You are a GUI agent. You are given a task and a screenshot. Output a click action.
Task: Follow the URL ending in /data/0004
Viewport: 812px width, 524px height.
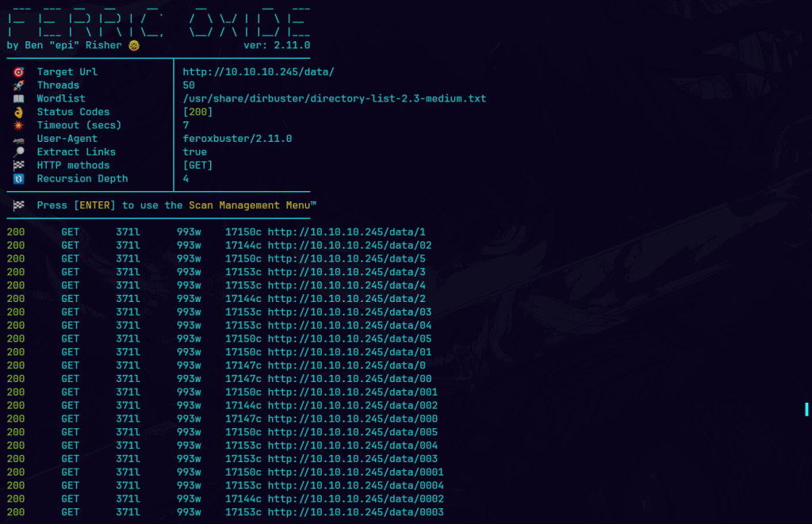pyautogui.click(x=355, y=486)
